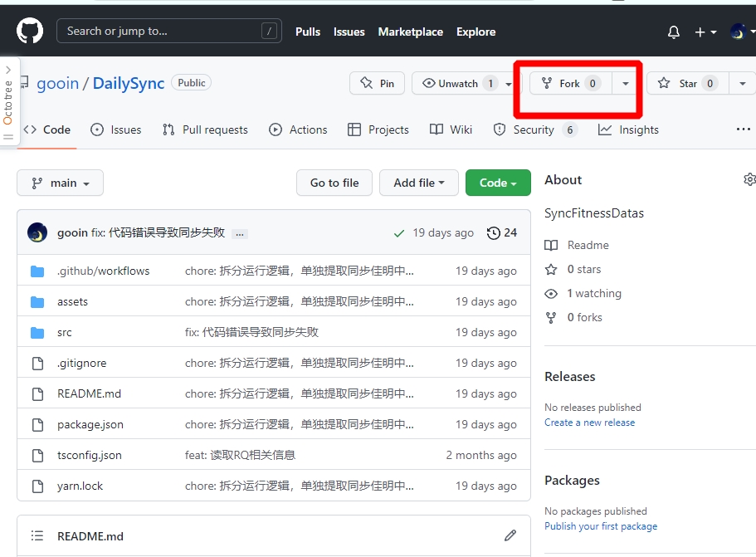
Task: Expand the commit message ellipsis
Action: pos(239,234)
